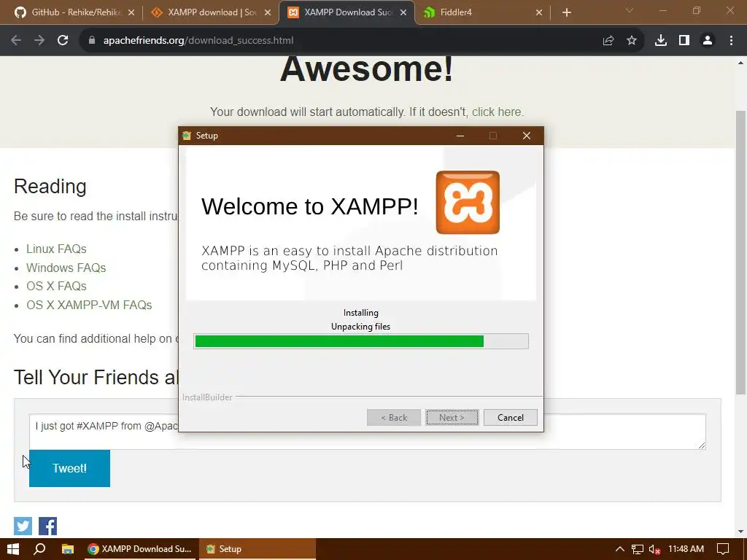Open the OS X FAQs link
747x560 pixels.
(x=56, y=286)
